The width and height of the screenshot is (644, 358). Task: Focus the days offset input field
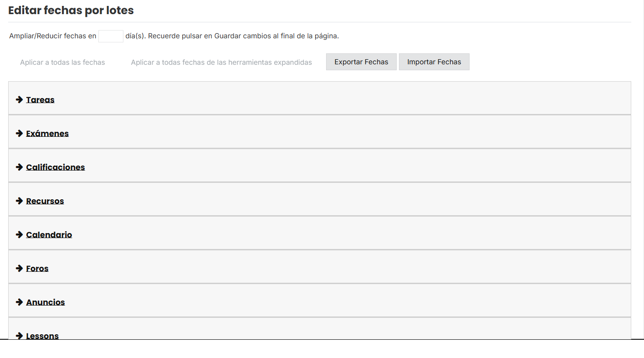point(111,36)
